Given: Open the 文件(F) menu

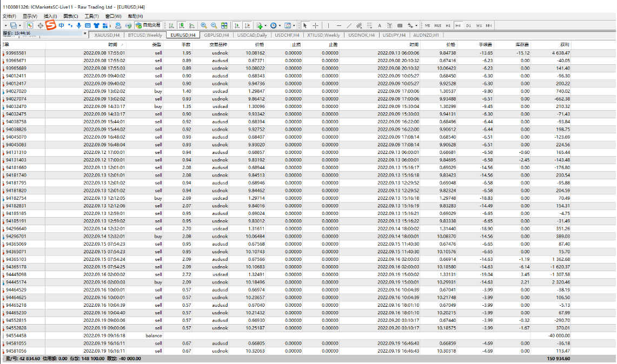Looking at the screenshot, I should pyautogui.click(x=9, y=16).
